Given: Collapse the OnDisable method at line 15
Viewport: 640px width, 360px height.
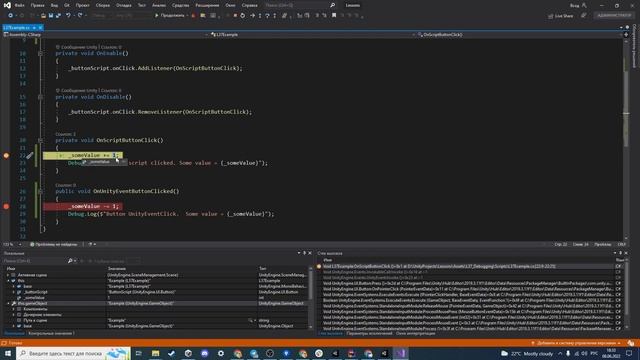Looking at the screenshot, I should point(40,97).
